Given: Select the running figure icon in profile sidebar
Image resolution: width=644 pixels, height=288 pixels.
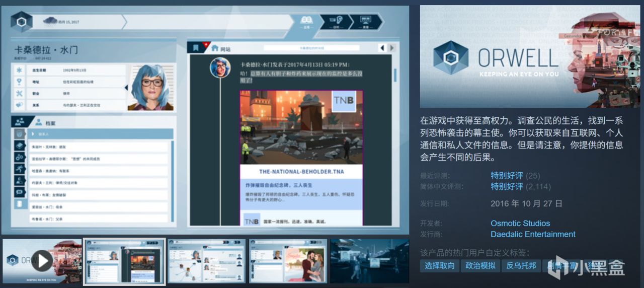Looking at the screenshot, I should (x=20, y=169).
